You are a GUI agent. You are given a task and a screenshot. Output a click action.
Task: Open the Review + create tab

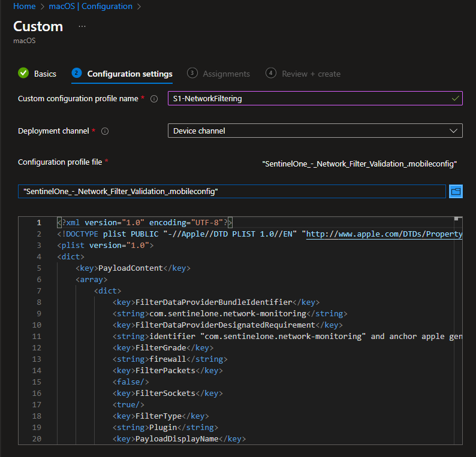click(311, 74)
